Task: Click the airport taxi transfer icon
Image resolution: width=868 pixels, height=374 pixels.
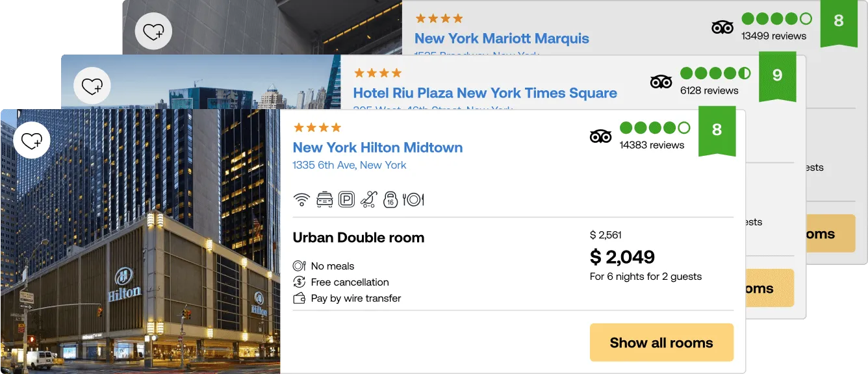Action: (324, 199)
